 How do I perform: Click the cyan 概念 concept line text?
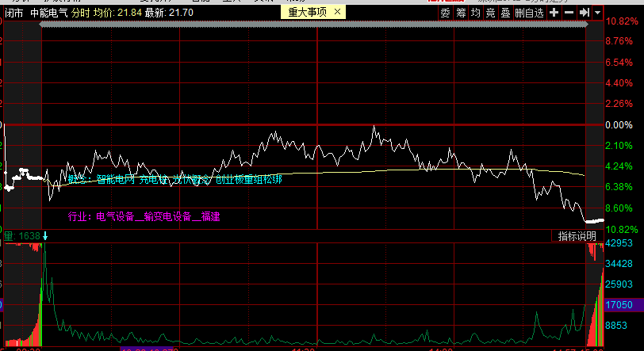(174, 179)
